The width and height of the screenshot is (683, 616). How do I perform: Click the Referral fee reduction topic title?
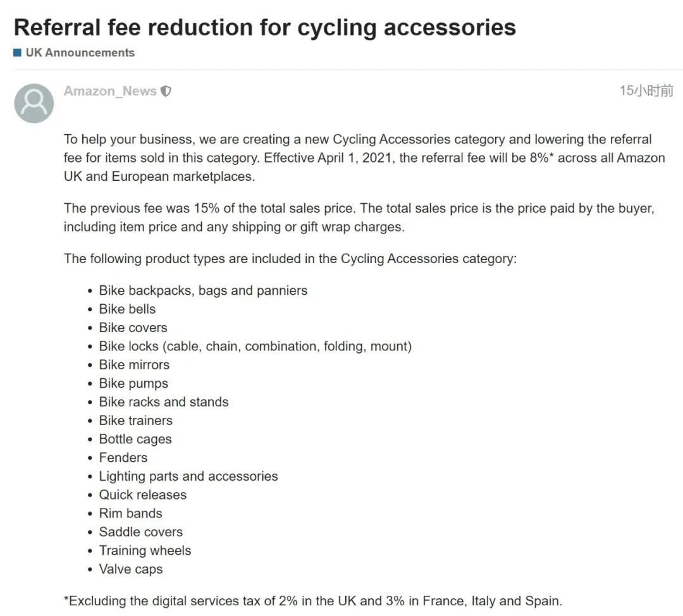264,27
